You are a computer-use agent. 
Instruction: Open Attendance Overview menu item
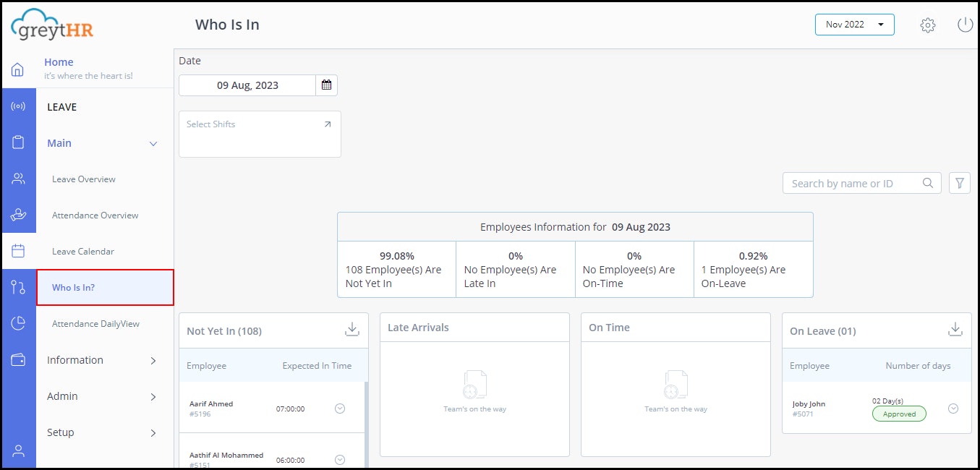pyautogui.click(x=95, y=215)
